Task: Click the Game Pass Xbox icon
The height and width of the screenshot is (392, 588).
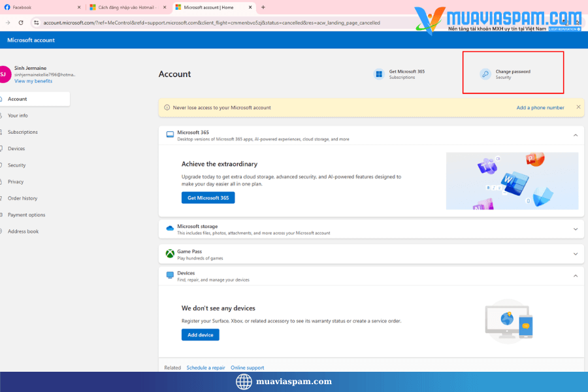Action: [170, 254]
